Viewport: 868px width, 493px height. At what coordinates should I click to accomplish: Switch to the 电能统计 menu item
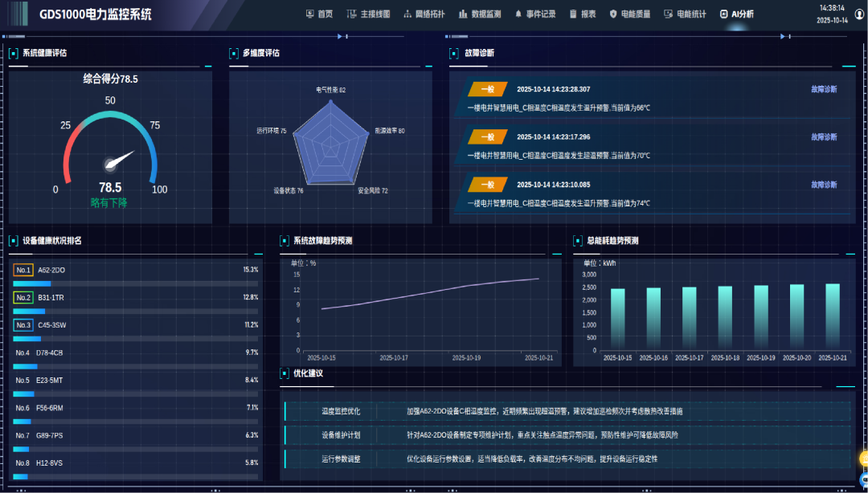(x=668, y=14)
